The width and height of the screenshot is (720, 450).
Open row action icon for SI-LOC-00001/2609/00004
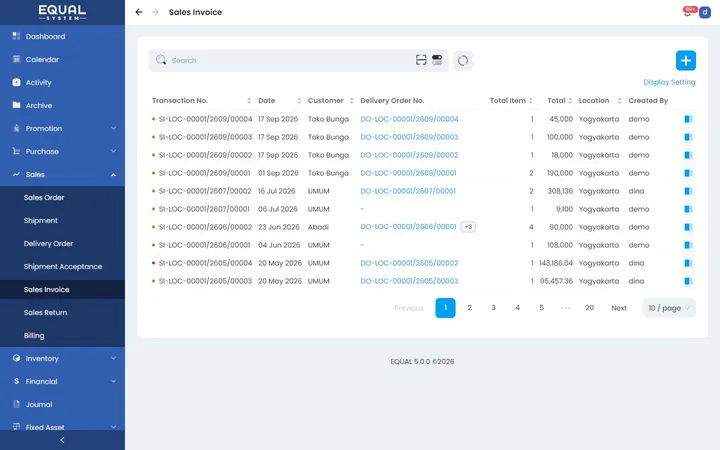(688, 119)
